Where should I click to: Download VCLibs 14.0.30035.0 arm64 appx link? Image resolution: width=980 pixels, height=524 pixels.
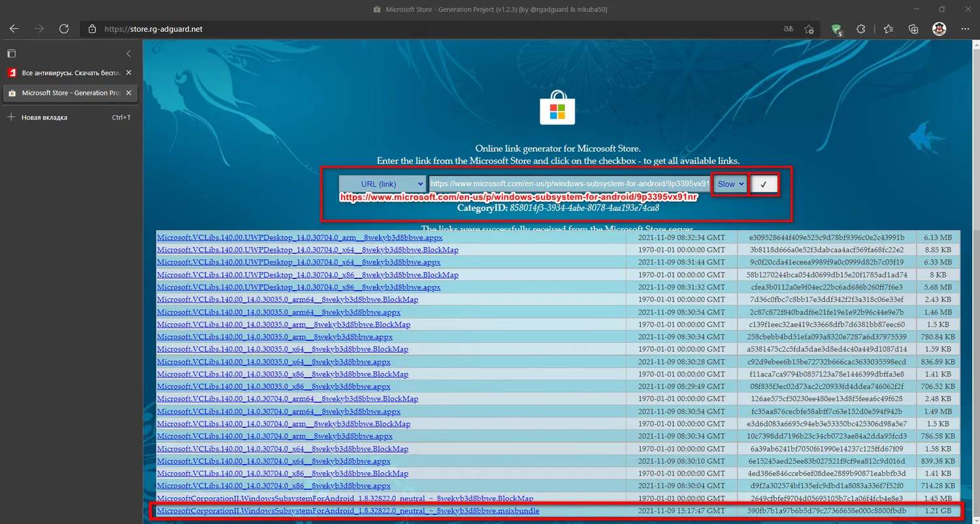tap(279, 312)
